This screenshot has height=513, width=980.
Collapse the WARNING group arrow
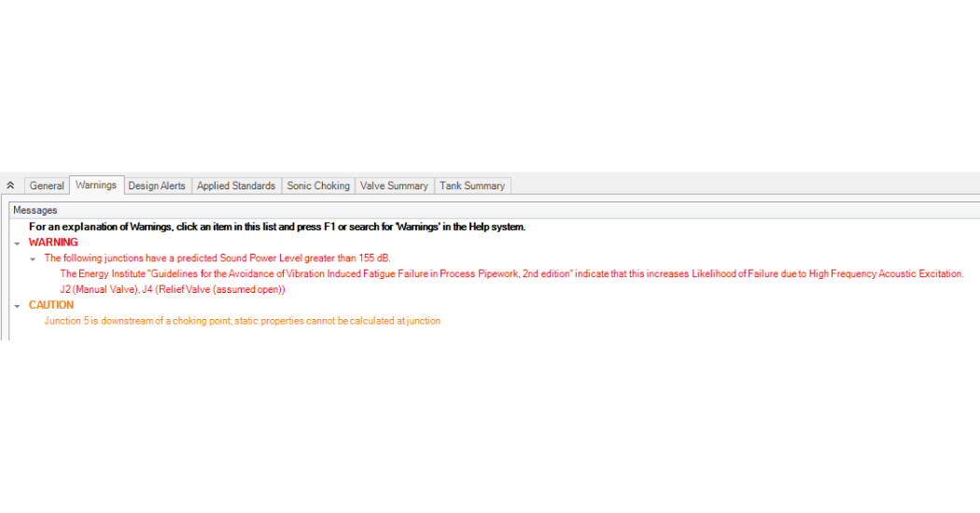click(x=17, y=243)
